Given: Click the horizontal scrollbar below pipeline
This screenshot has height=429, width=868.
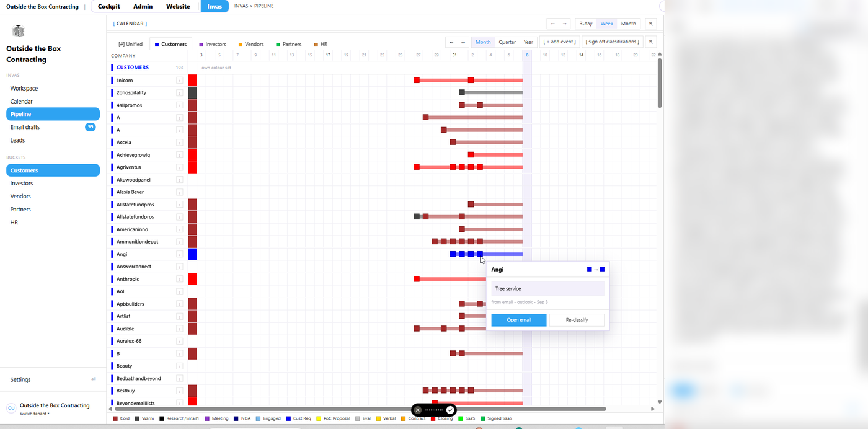Looking at the screenshot, I should tap(361, 409).
